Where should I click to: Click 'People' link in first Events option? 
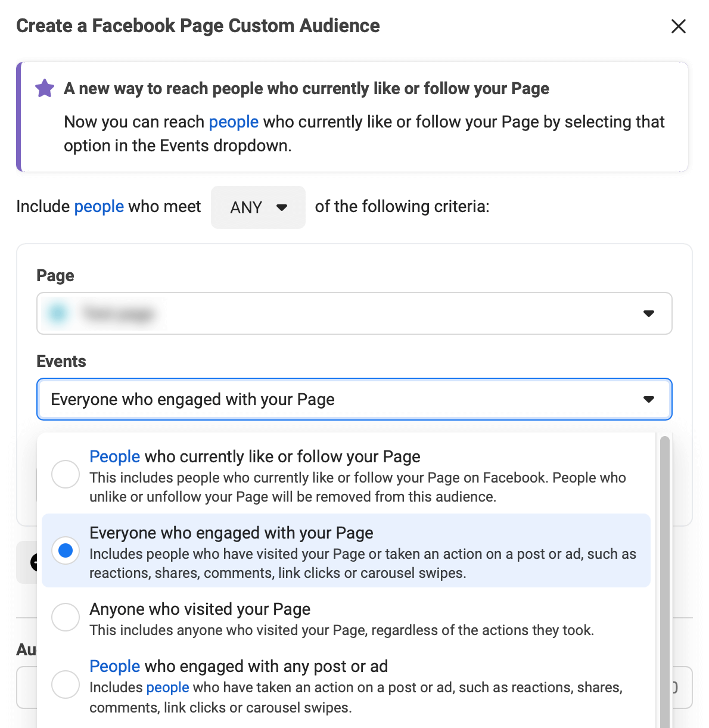[x=114, y=457]
